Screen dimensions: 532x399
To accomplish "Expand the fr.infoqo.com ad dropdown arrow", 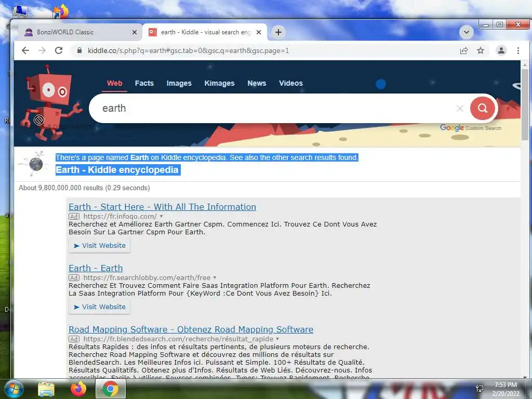I will 162,217.
